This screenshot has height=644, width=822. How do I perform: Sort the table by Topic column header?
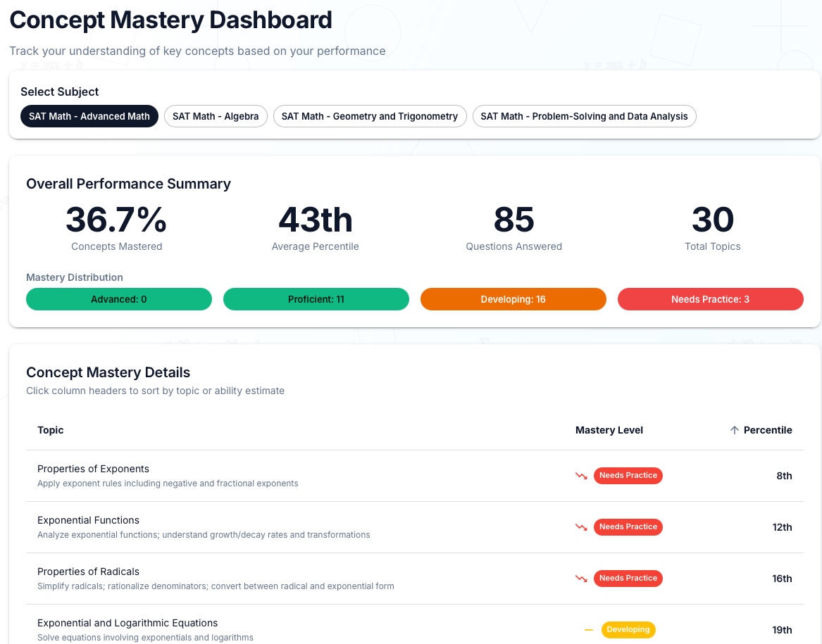click(51, 430)
